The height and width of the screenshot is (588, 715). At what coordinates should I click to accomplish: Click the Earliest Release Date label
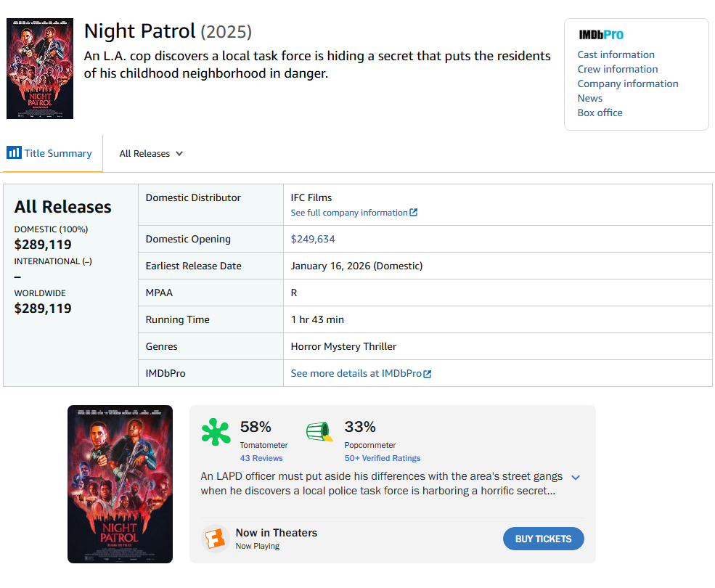click(x=193, y=266)
